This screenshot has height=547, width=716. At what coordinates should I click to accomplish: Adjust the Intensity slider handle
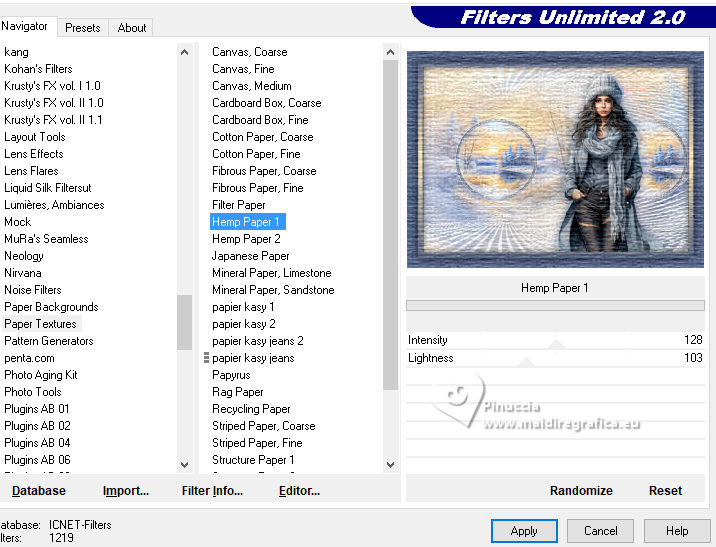tap(556, 345)
